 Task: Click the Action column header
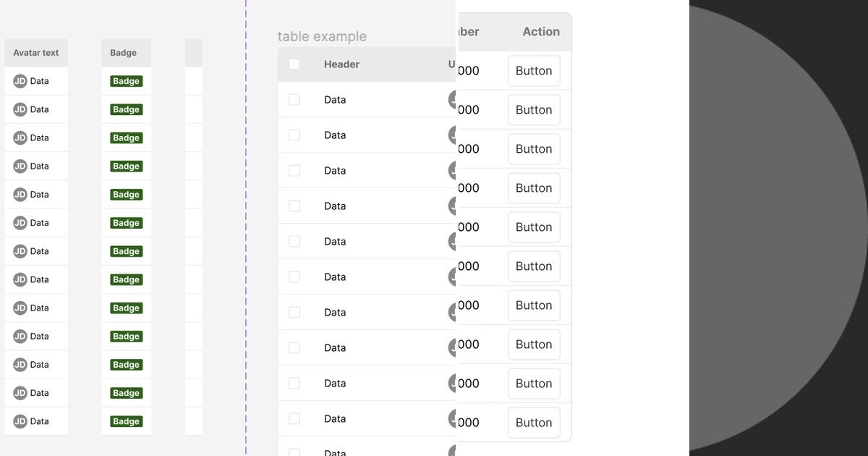point(540,31)
